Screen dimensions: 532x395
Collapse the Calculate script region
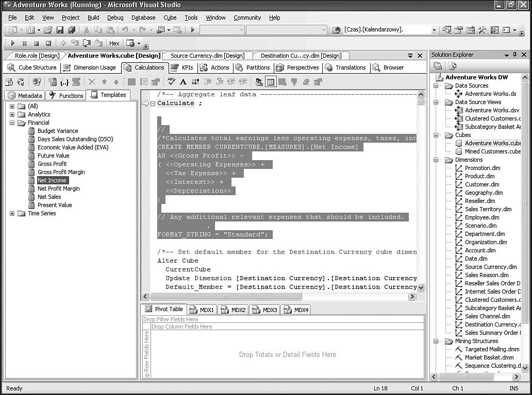153,104
